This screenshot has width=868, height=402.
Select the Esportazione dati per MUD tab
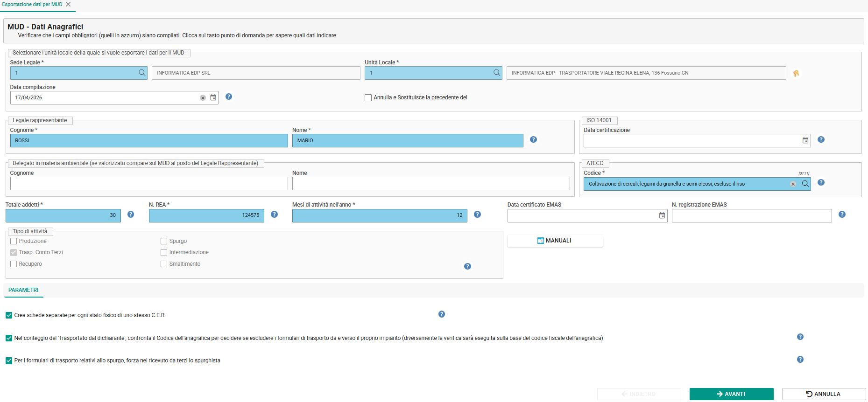tap(32, 4)
